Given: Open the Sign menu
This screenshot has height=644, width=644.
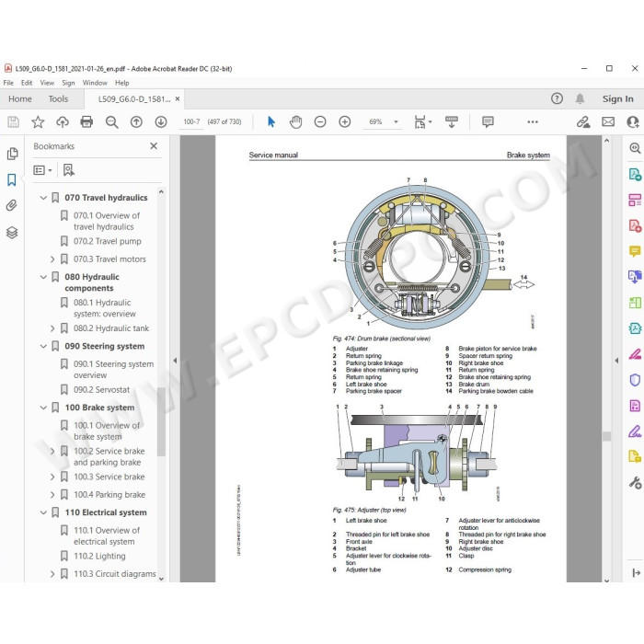Looking at the screenshot, I should (68, 83).
